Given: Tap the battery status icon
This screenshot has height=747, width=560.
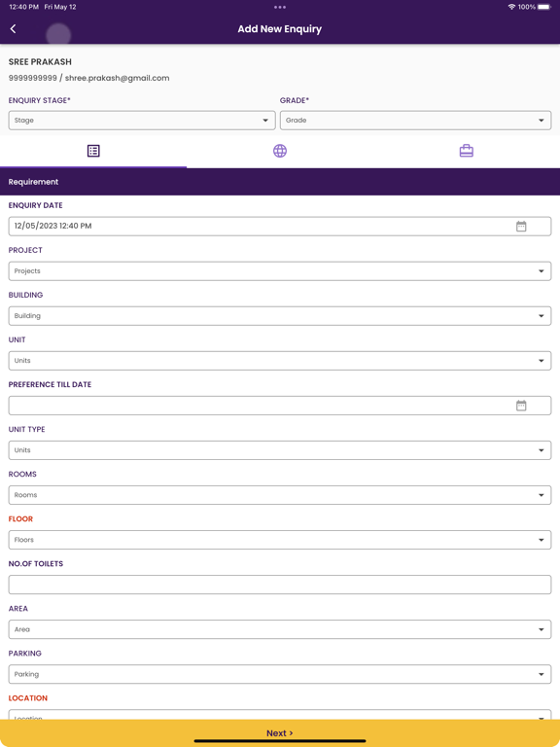Looking at the screenshot, I should [x=544, y=7].
